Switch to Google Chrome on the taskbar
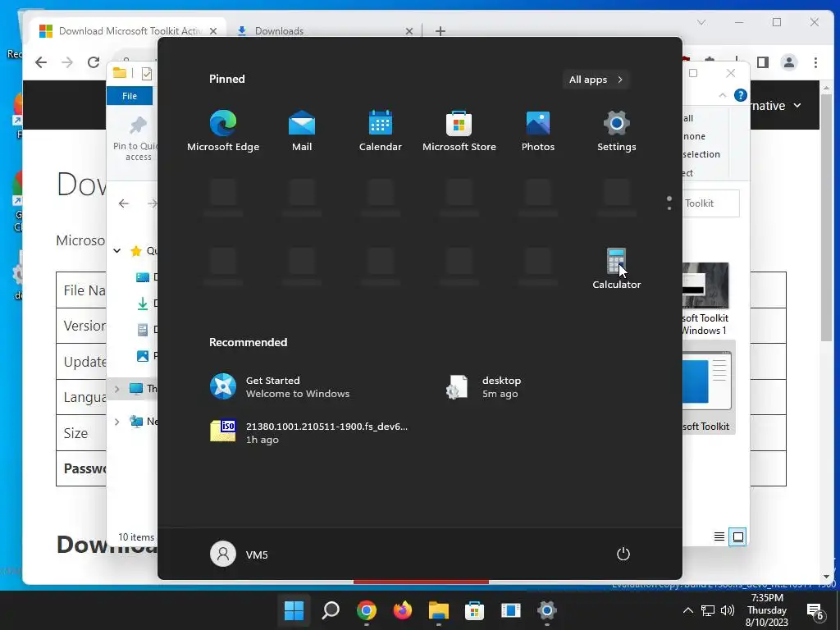Viewport: 840px width, 630px height. (x=367, y=610)
